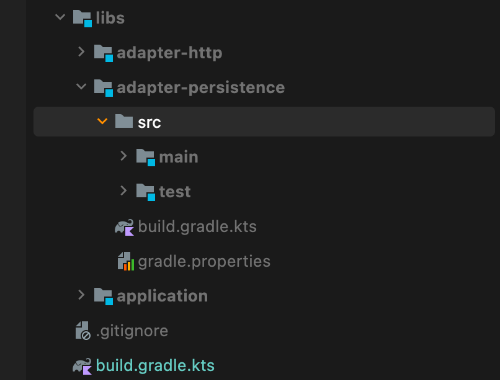Expand the test folder chevron
Viewport: 500px width, 380px height.
[x=123, y=191]
